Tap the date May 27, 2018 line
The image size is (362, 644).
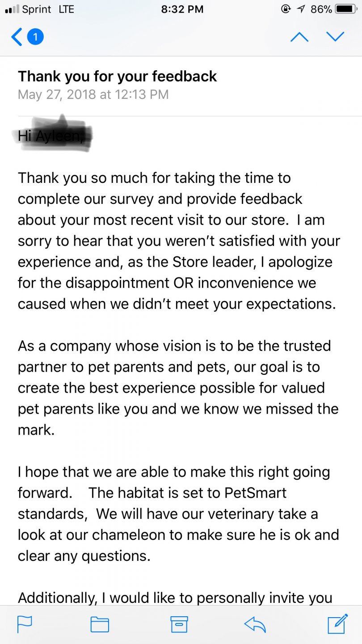tap(93, 94)
